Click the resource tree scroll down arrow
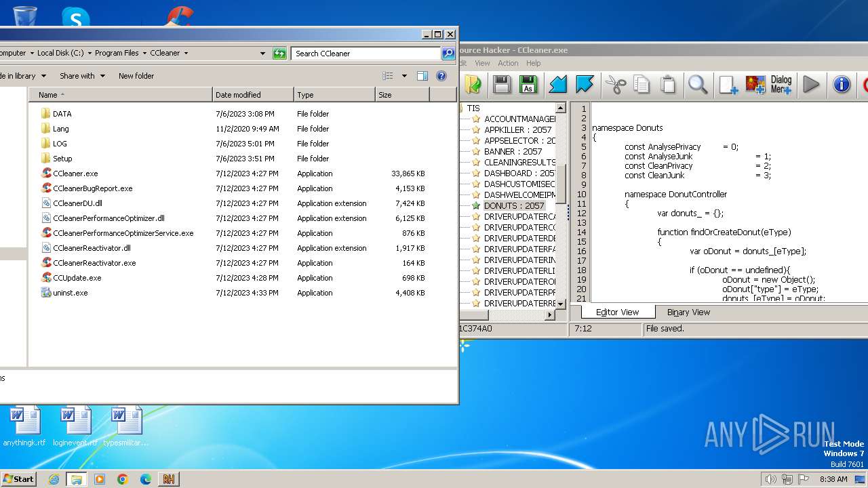 pyautogui.click(x=561, y=304)
